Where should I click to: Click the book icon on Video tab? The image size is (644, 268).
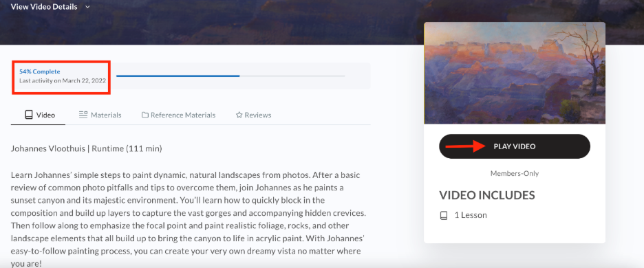(x=29, y=115)
